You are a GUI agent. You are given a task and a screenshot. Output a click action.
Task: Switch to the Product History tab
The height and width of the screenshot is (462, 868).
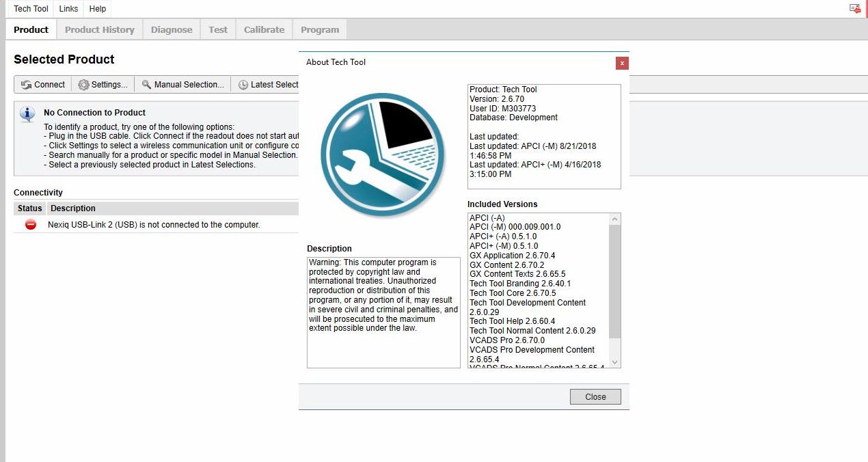[x=100, y=29]
